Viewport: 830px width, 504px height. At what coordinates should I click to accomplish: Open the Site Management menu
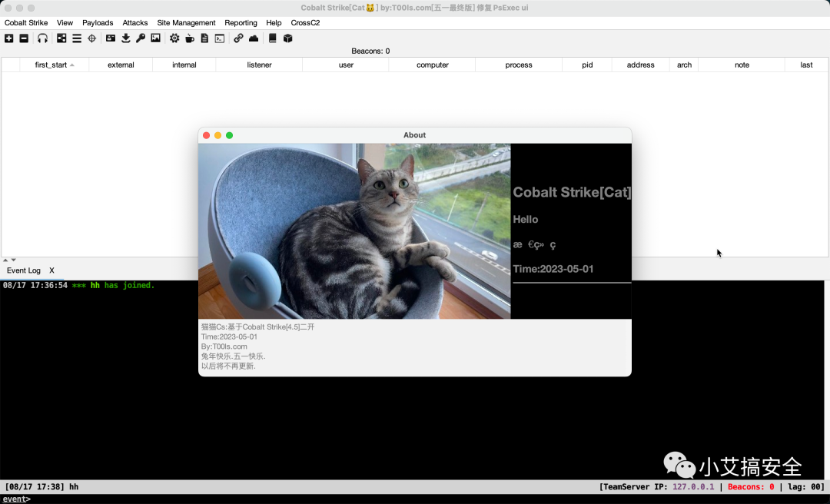click(x=186, y=23)
